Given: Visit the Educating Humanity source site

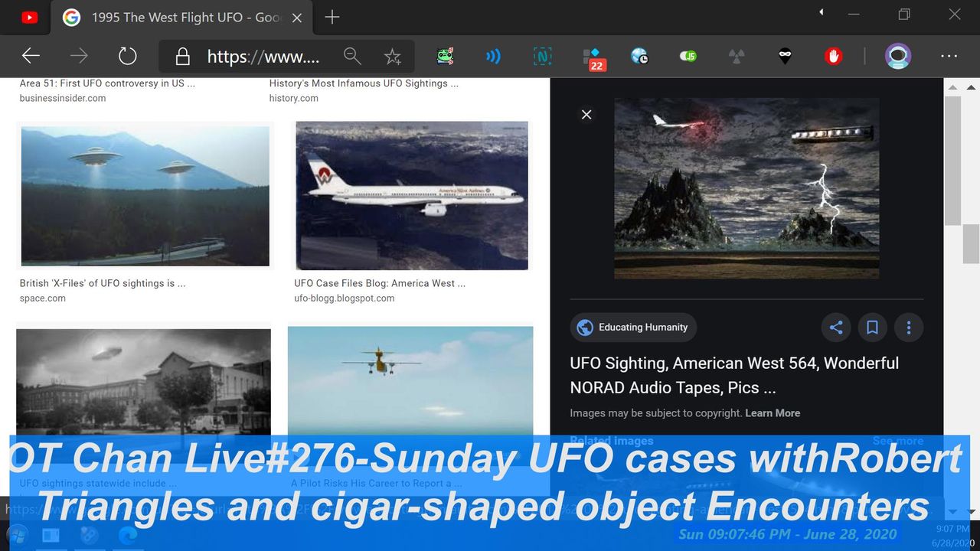Looking at the screenshot, I should pyautogui.click(x=633, y=328).
